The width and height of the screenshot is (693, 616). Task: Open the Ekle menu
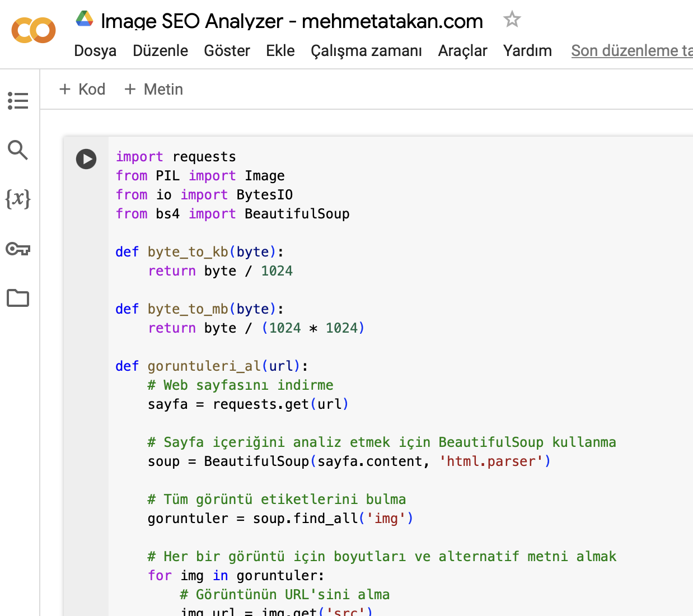click(280, 50)
